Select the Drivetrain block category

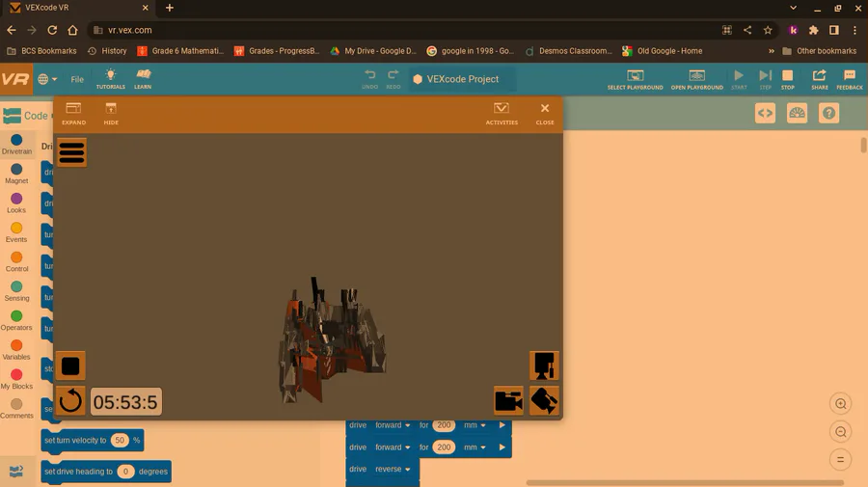pos(16,145)
